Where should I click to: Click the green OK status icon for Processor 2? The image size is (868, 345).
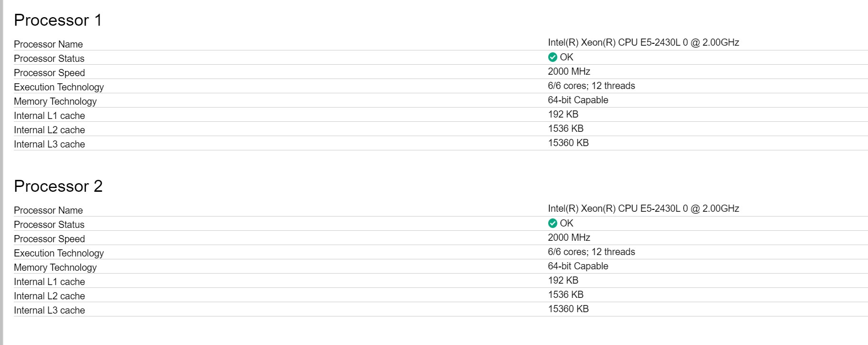552,223
